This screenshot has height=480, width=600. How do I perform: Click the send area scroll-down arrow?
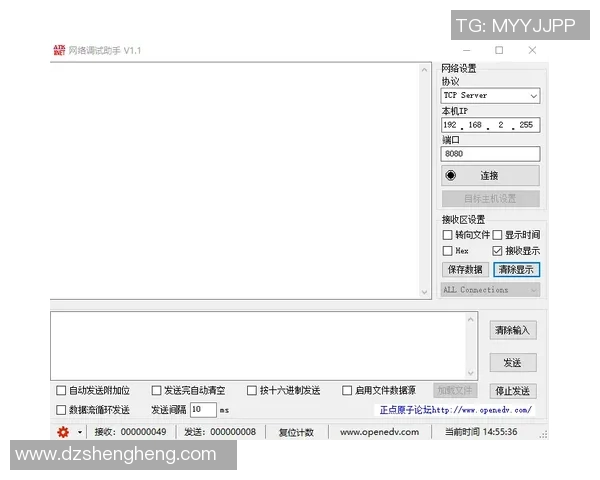coord(471,373)
